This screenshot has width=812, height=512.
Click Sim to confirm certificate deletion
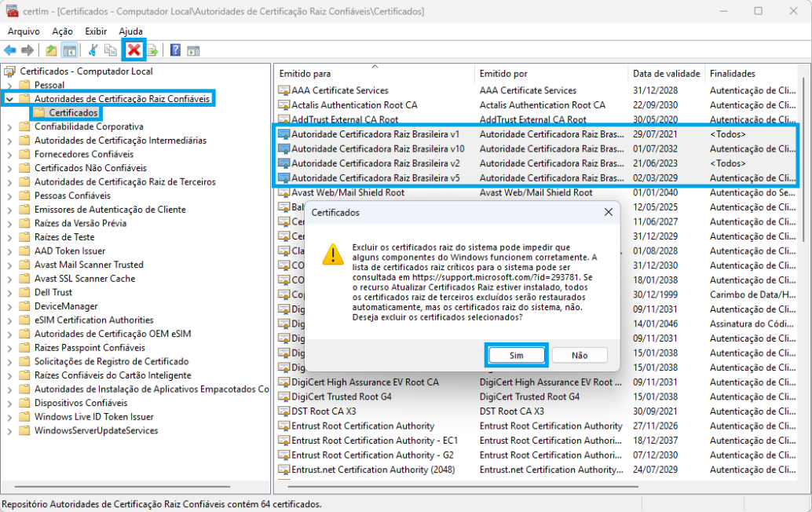[x=516, y=355]
